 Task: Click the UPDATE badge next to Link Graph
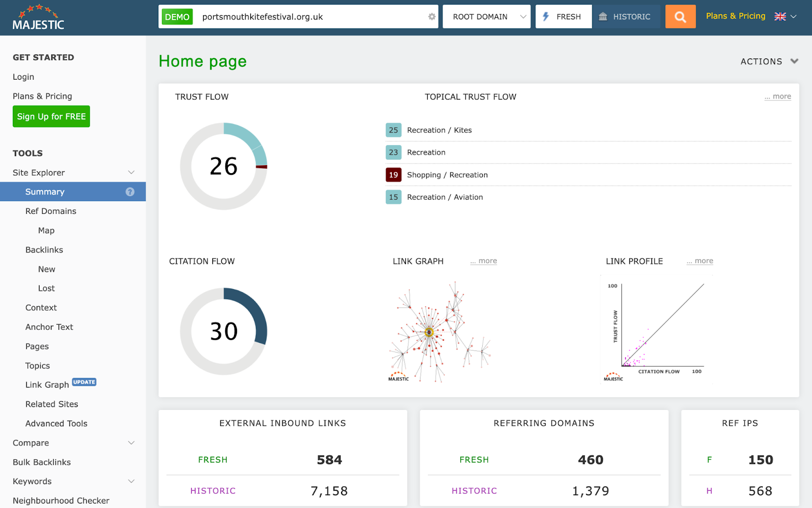point(84,382)
